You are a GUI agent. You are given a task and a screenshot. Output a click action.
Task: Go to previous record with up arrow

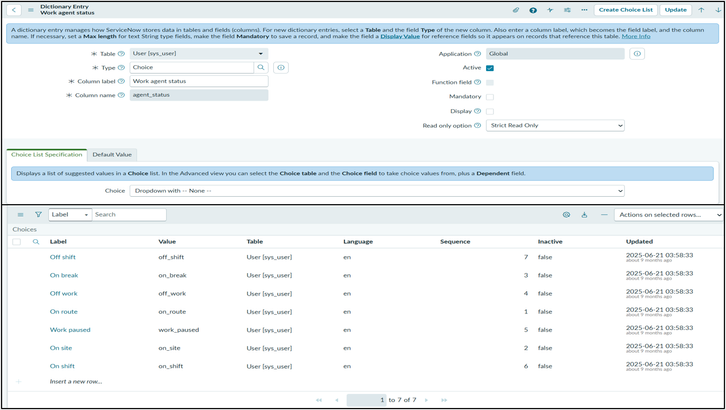tap(701, 10)
